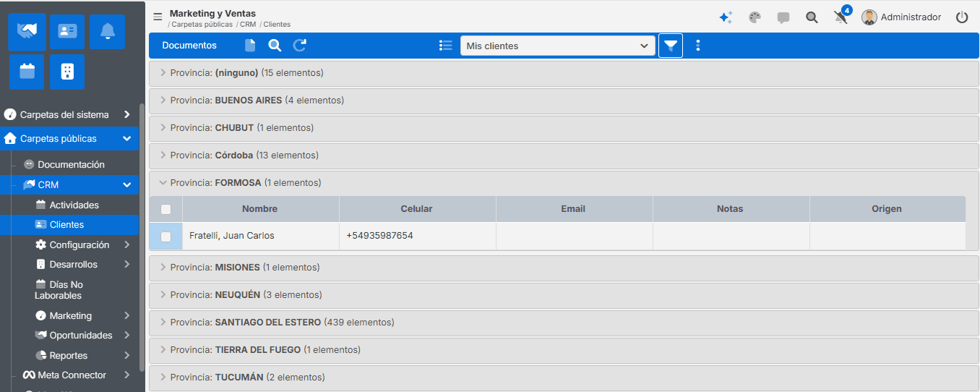Open client Fratelli, Juan Carlos

coord(232,236)
